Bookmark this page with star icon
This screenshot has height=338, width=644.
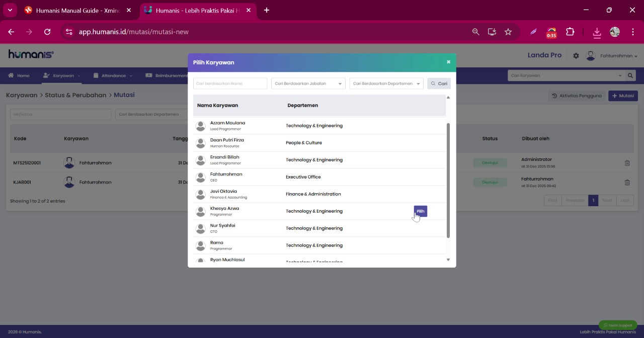pyautogui.click(x=508, y=32)
